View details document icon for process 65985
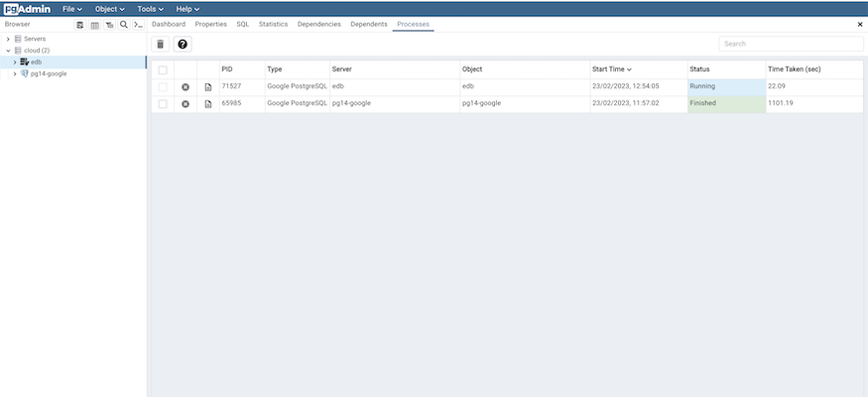This screenshot has height=397, width=868. tap(208, 104)
